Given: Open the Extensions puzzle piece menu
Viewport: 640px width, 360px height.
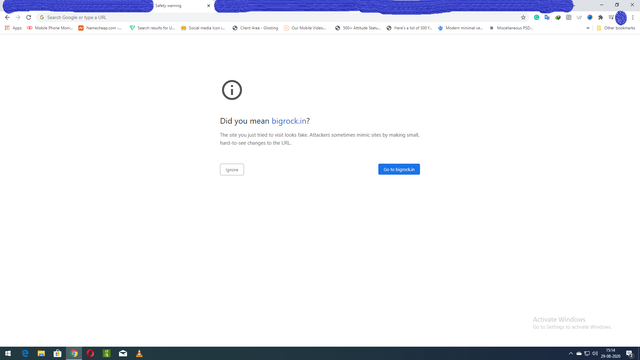Looking at the screenshot, I should pyautogui.click(x=600, y=18).
